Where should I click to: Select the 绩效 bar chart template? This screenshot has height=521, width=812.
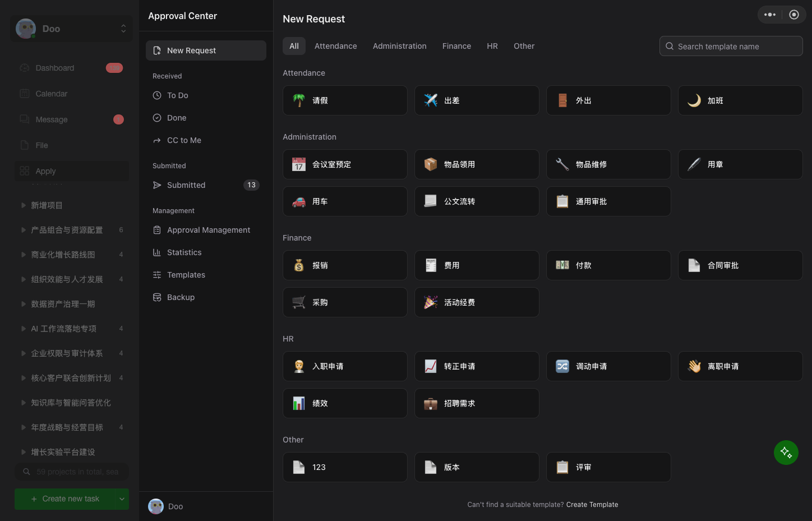point(345,403)
